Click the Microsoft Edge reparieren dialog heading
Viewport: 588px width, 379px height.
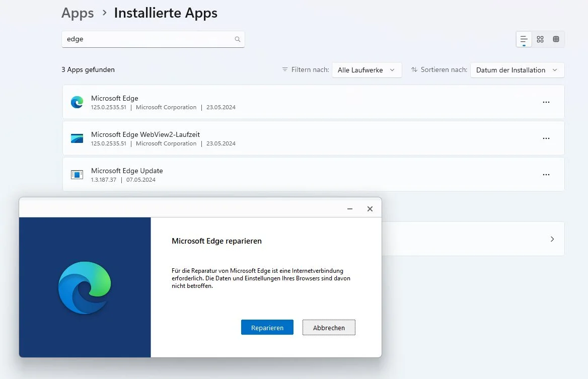(217, 241)
